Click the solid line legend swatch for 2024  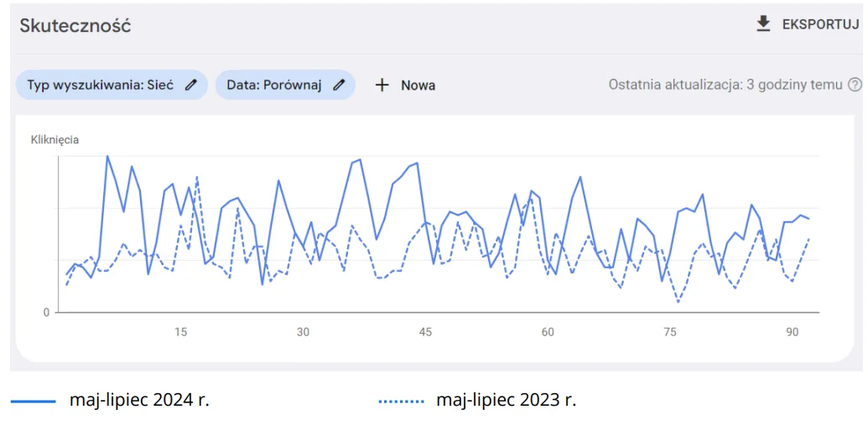[33, 402]
